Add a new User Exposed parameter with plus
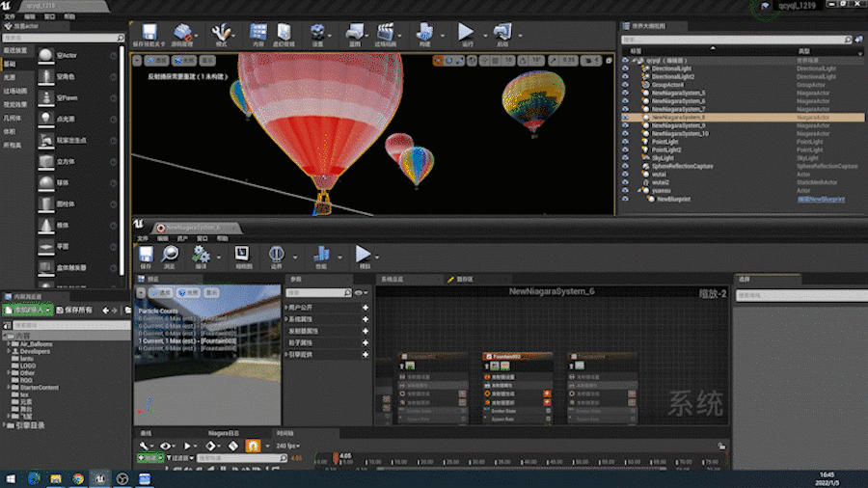Image resolution: width=868 pixels, height=488 pixels. pyautogui.click(x=365, y=308)
